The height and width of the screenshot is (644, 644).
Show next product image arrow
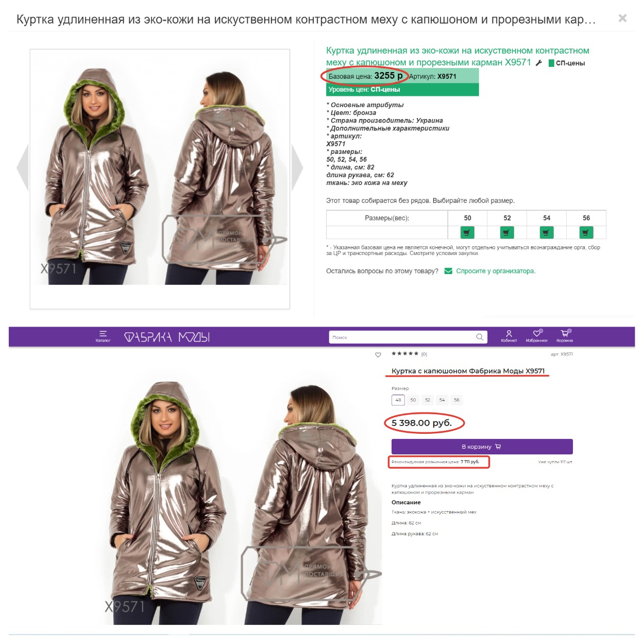tap(297, 167)
